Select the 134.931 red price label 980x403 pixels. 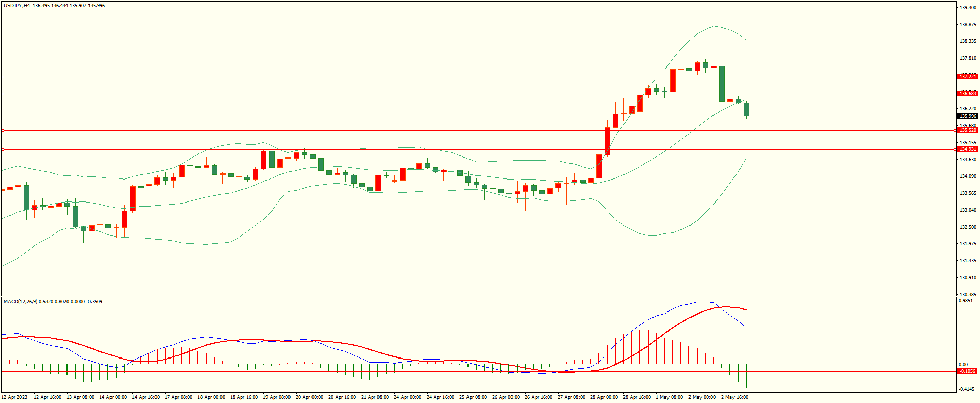968,149
